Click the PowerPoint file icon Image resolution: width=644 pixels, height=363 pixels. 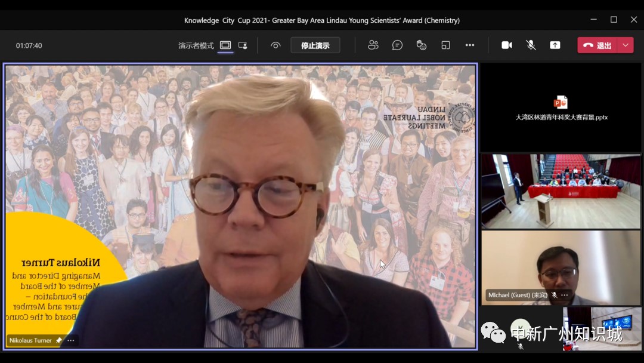pos(561,102)
